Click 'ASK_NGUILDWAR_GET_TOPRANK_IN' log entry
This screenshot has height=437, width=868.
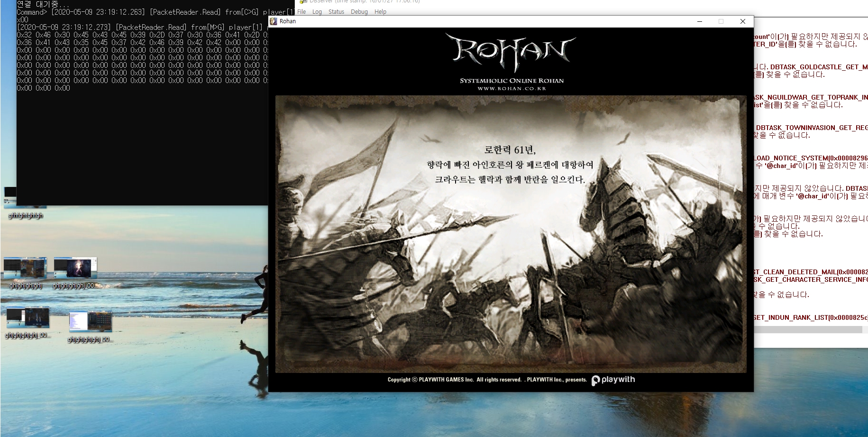pyautogui.click(x=811, y=97)
